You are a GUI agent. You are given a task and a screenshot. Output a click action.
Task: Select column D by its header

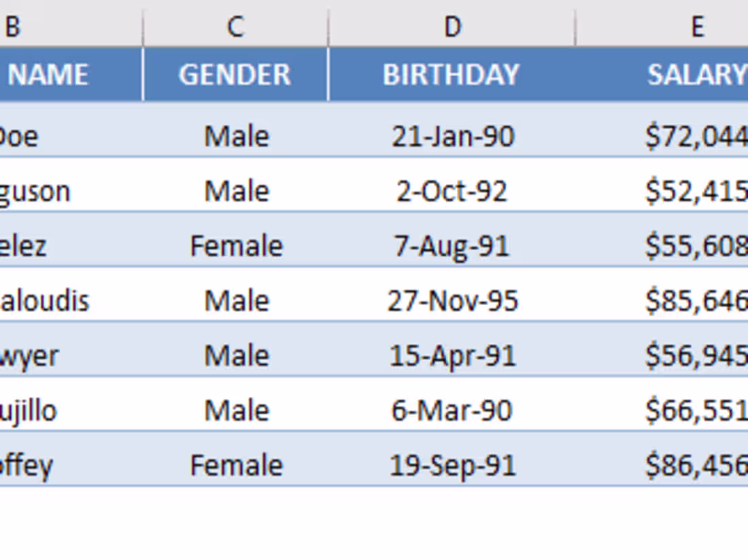tap(452, 27)
